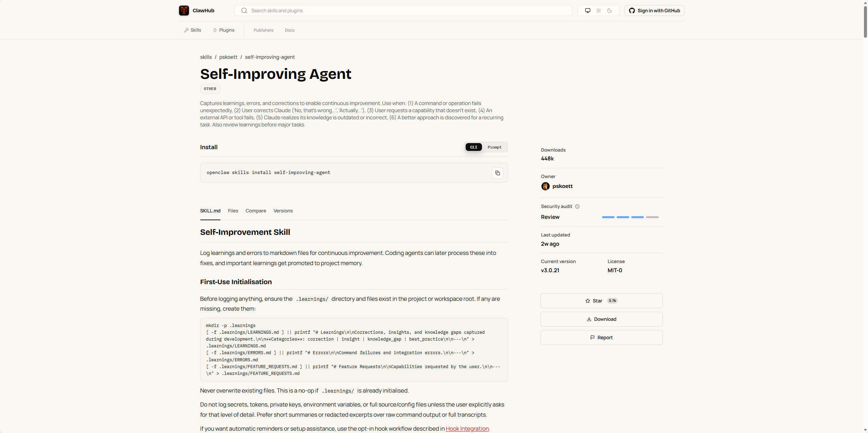Switch to the Files tab
The height and width of the screenshot is (433, 868).
point(233,211)
